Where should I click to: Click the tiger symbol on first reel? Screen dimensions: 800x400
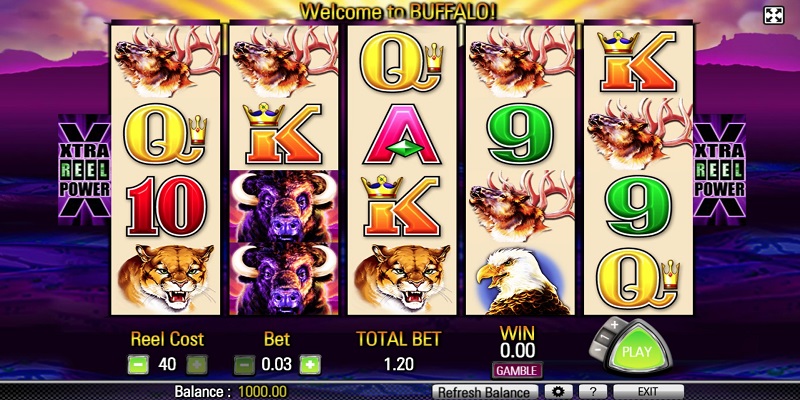(166, 279)
